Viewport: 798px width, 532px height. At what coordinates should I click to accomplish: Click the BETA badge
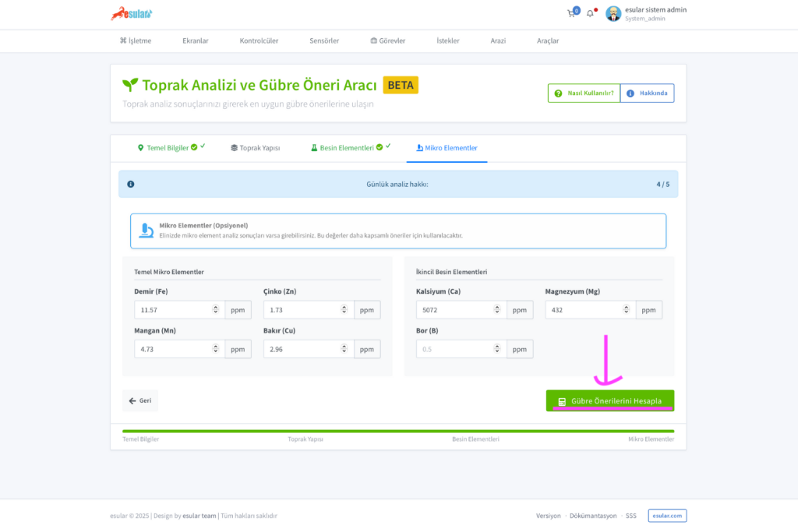[x=401, y=85]
